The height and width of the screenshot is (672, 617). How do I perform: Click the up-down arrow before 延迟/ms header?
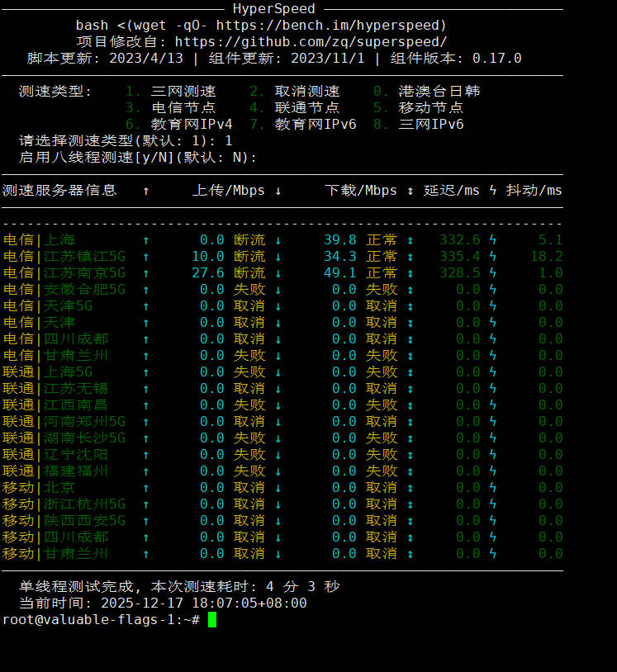411,191
